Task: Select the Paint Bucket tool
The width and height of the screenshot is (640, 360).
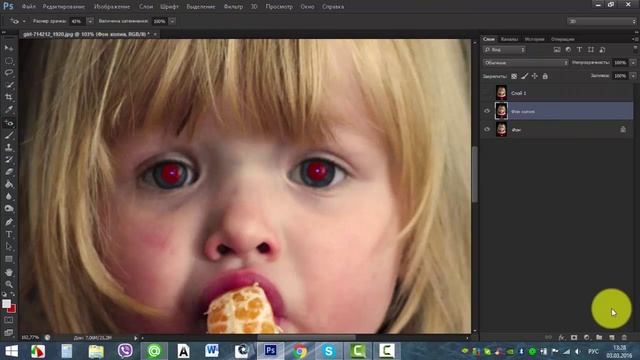Action: click(9, 184)
